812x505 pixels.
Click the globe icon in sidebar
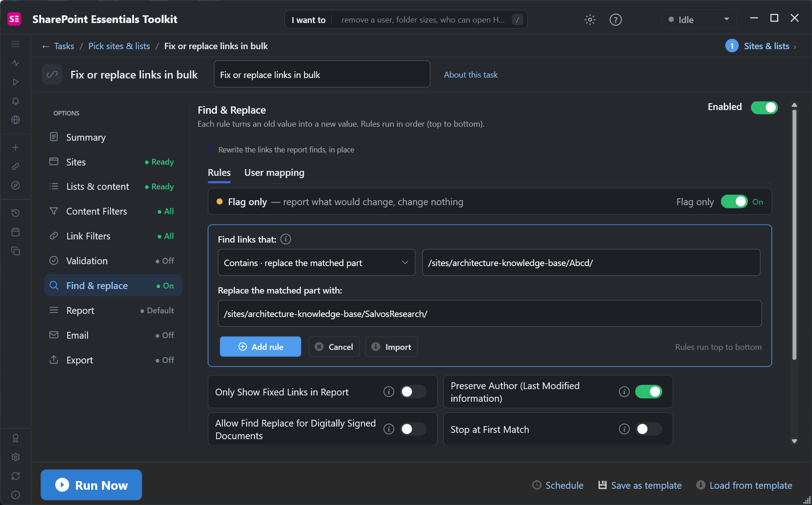tap(15, 120)
